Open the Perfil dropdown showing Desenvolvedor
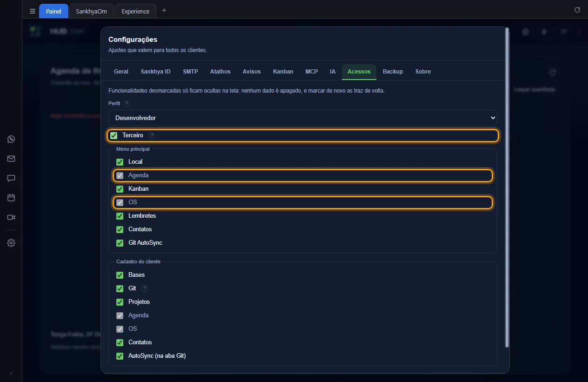 pos(303,118)
